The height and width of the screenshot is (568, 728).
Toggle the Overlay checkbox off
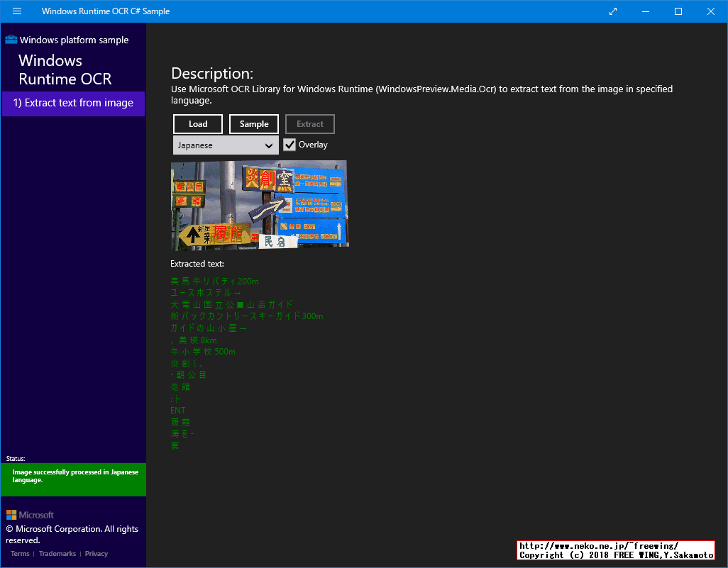click(289, 144)
